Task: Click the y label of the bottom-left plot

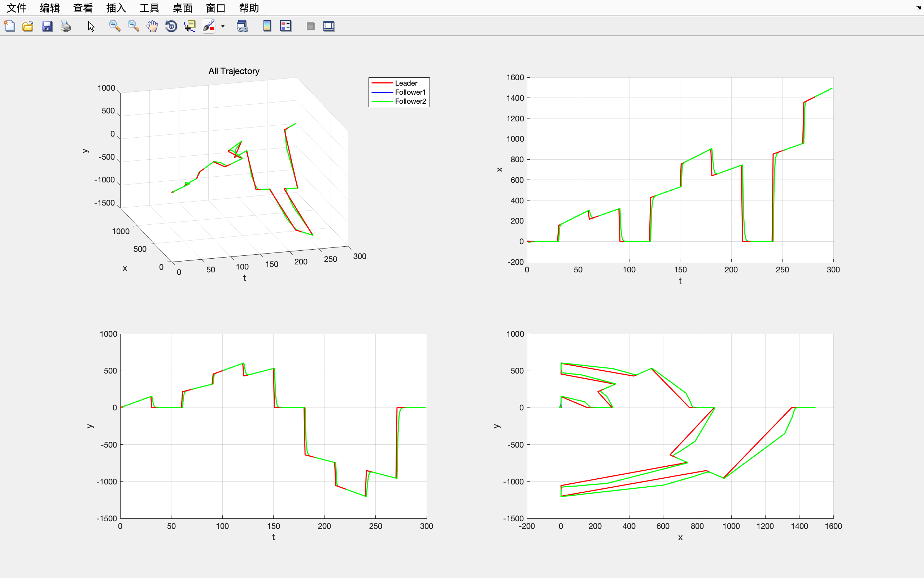Action: 90,426
